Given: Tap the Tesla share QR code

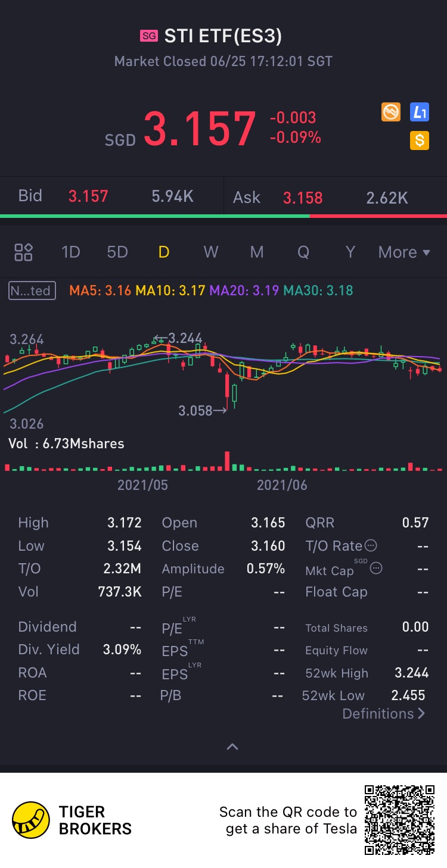Looking at the screenshot, I should 399,820.
